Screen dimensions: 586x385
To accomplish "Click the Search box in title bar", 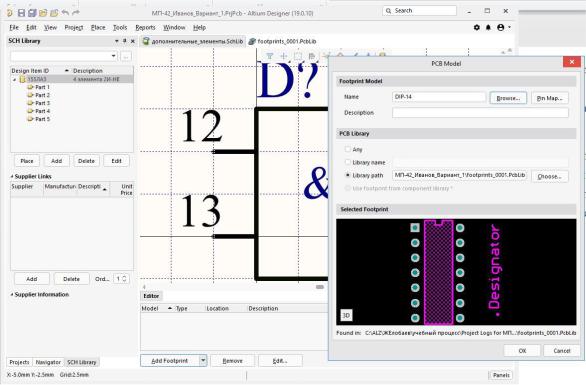I will (x=419, y=10).
